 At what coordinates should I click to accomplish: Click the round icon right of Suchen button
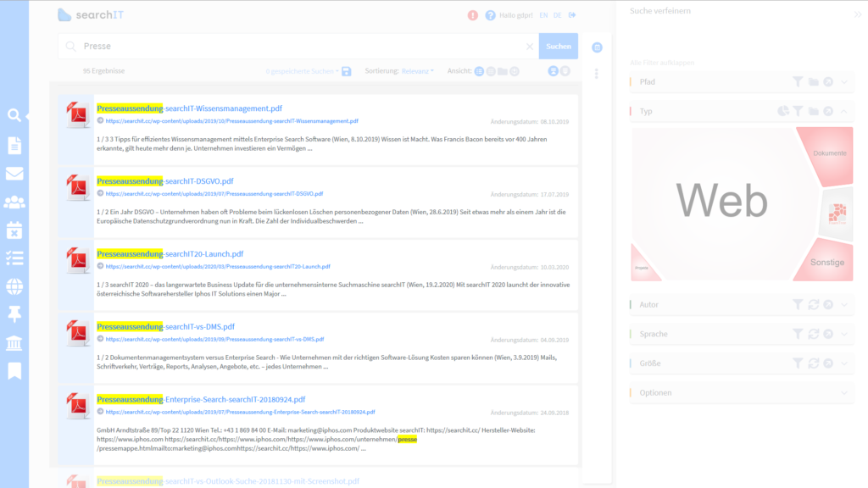pyautogui.click(x=597, y=47)
